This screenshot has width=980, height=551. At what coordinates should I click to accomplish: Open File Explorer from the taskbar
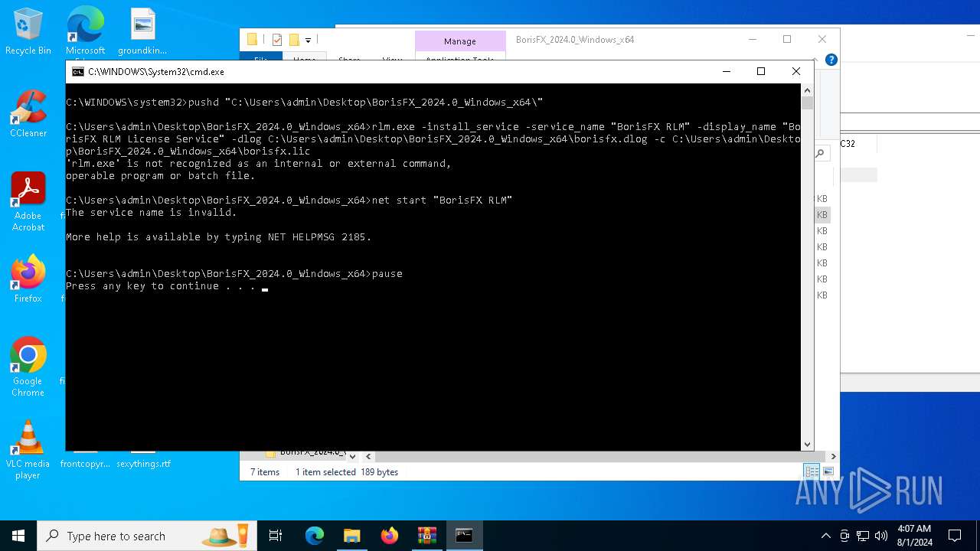[351, 536]
